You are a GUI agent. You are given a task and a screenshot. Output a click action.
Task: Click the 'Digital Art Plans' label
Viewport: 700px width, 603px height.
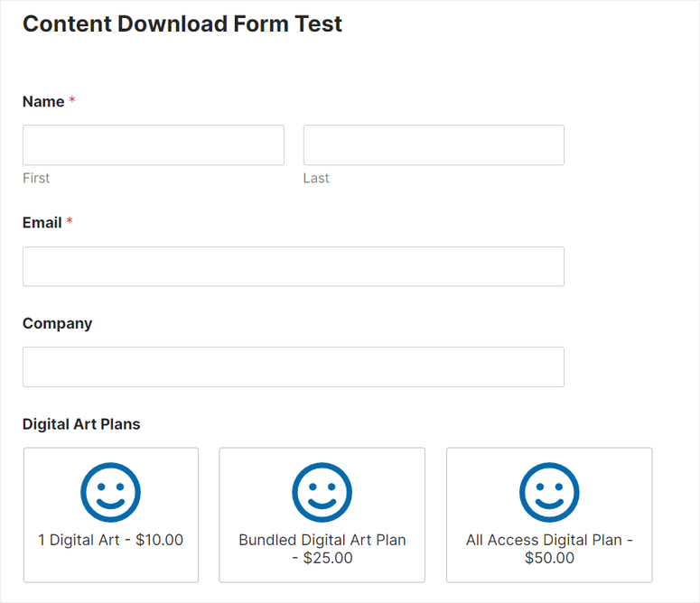click(x=81, y=423)
